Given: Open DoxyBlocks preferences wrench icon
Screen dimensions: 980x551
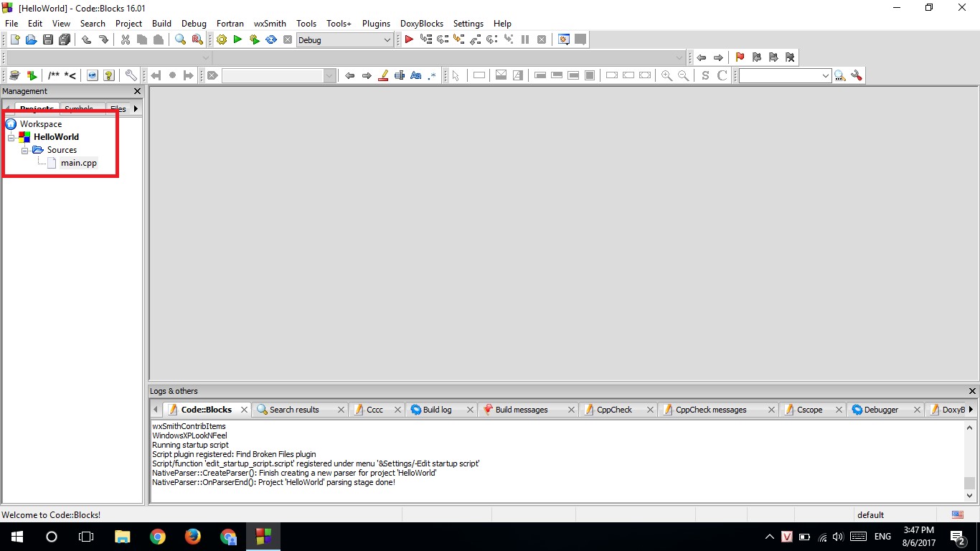Looking at the screenshot, I should pos(131,75).
